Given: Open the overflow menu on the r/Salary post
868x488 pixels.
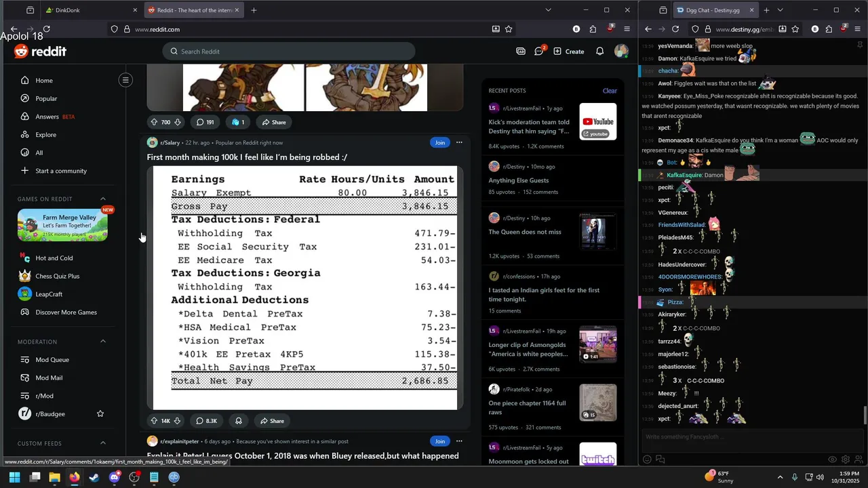Looking at the screenshot, I should point(459,142).
